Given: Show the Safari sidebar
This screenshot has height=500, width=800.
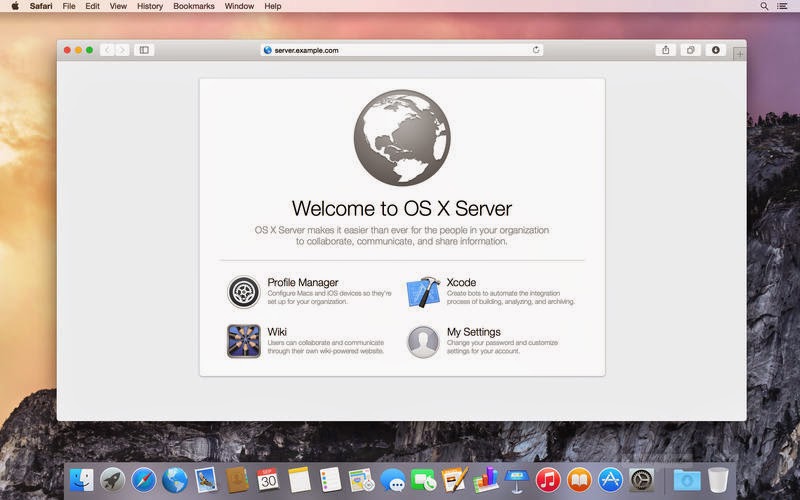Looking at the screenshot, I should [144, 50].
